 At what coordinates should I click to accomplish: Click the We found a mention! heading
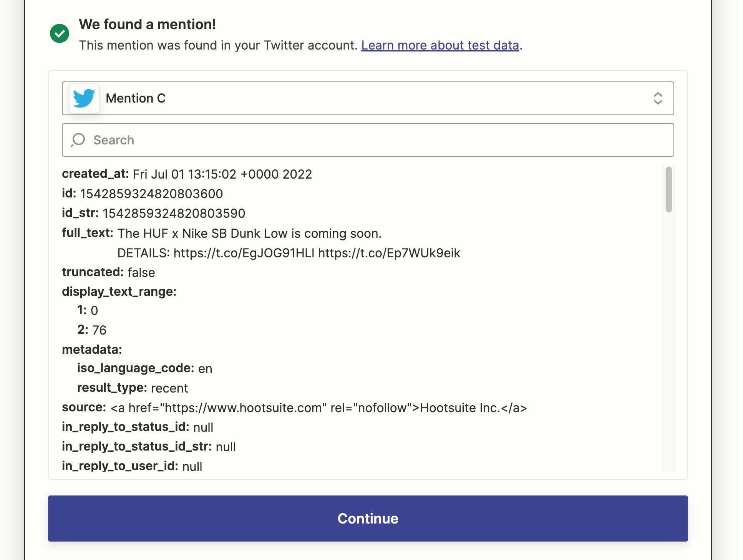coord(148,25)
